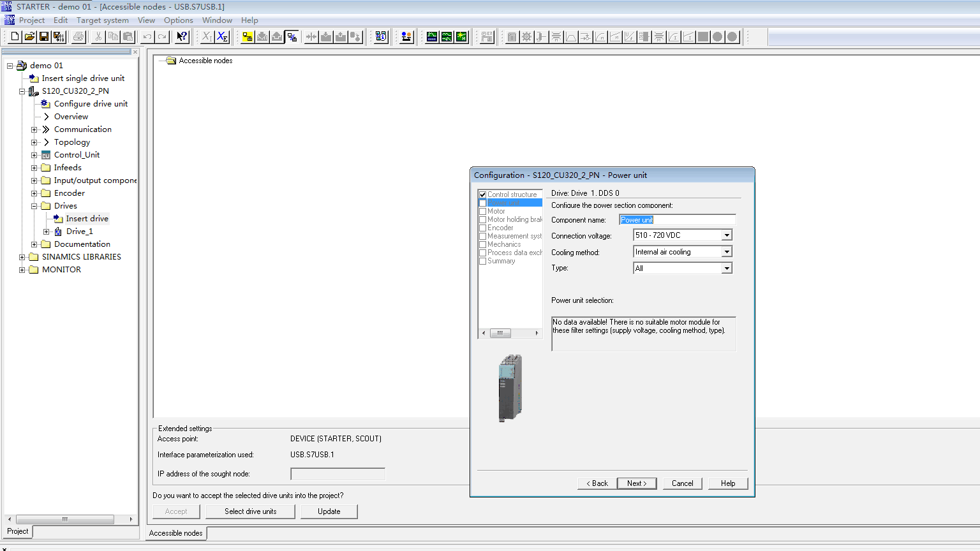Click the Print icon in the toolbar
The height and width of the screenshot is (551, 980).
click(x=78, y=37)
